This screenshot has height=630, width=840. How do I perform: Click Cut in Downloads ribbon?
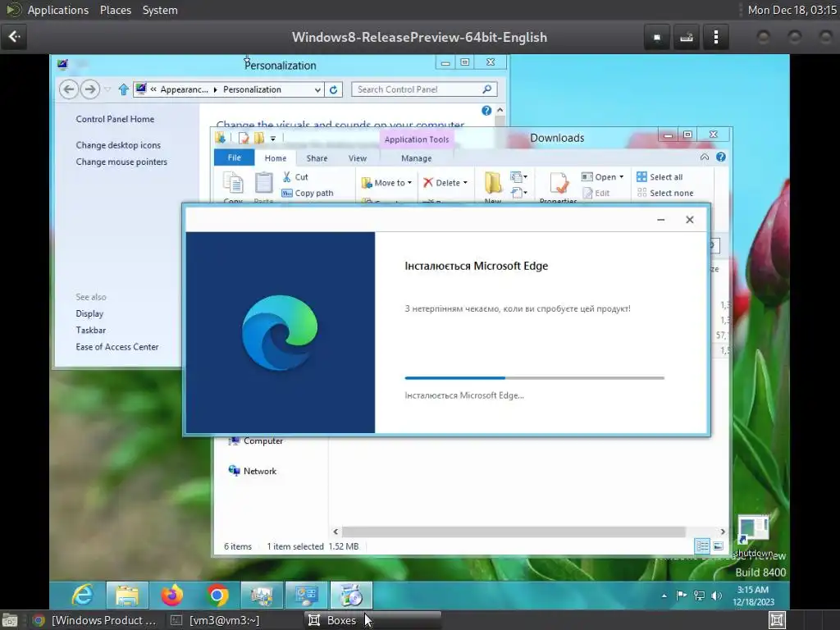(295, 177)
